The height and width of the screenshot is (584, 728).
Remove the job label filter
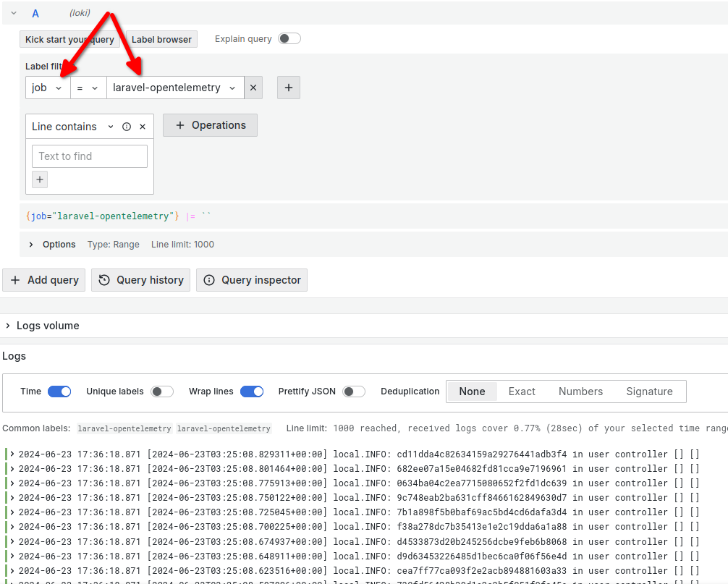coord(253,88)
